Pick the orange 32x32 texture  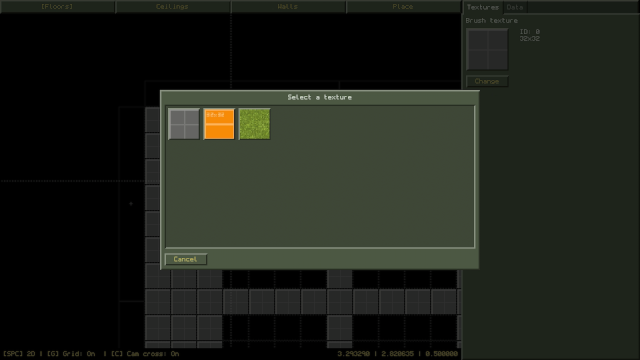(x=219, y=124)
